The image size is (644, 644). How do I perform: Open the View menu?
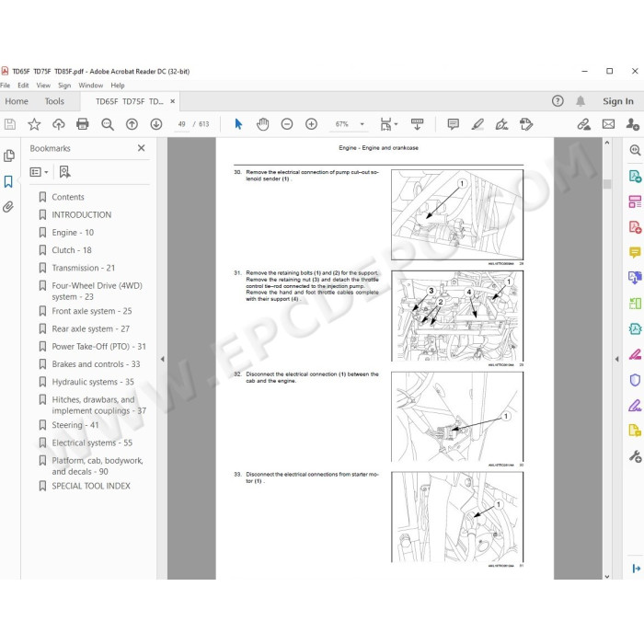tap(43, 86)
